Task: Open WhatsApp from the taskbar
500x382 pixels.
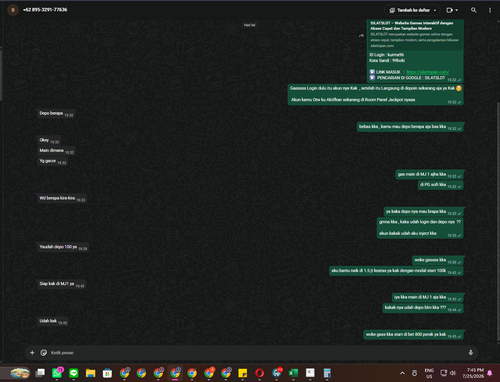Action: coord(57,373)
